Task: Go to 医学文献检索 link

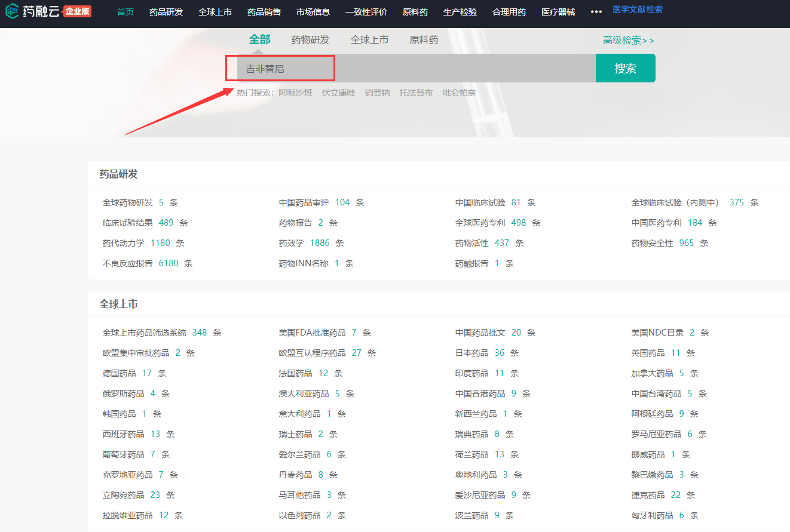Action: 638,10
